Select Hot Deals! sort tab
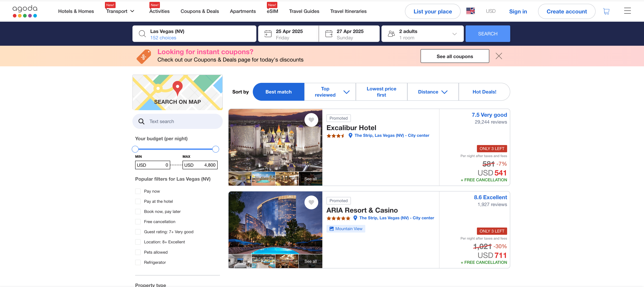 pyautogui.click(x=484, y=92)
